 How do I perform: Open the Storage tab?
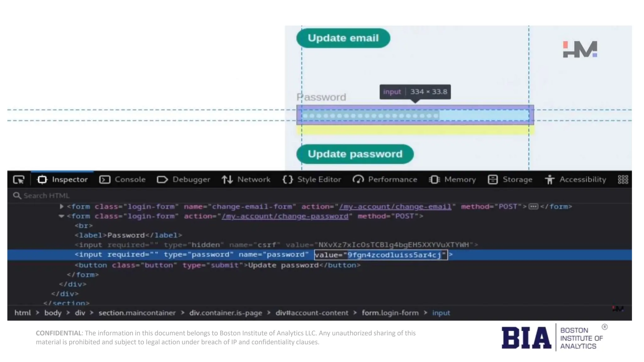point(510,180)
